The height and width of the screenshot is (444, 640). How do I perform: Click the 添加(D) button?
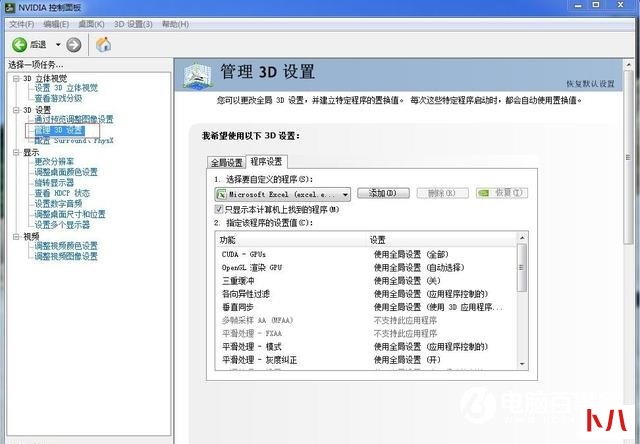pyautogui.click(x=383, y=193)
